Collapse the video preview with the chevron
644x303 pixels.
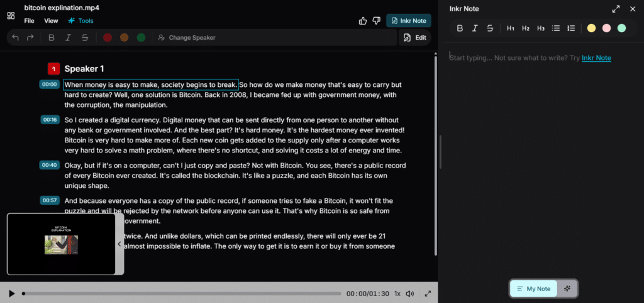119,244
